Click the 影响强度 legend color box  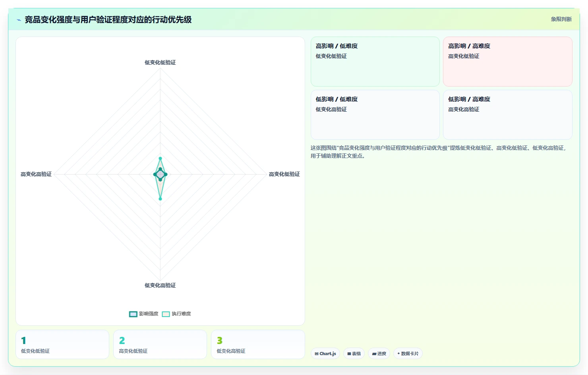point(133,314)
